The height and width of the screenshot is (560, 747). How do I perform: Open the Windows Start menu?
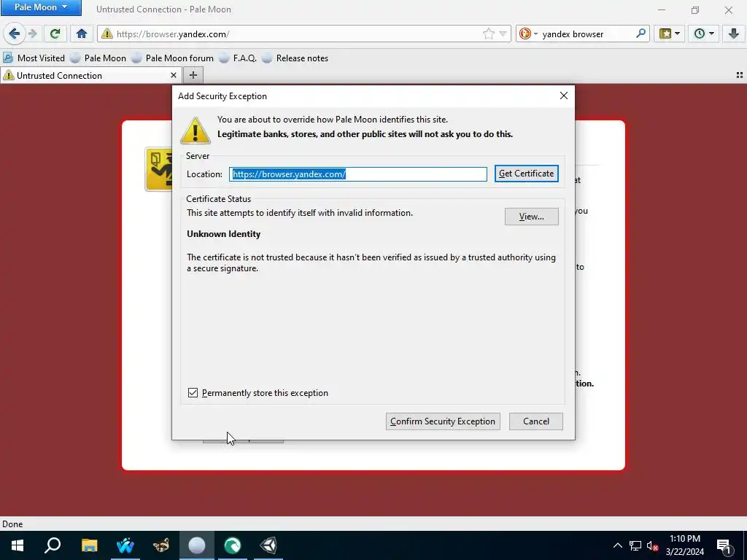coord(18,545)
